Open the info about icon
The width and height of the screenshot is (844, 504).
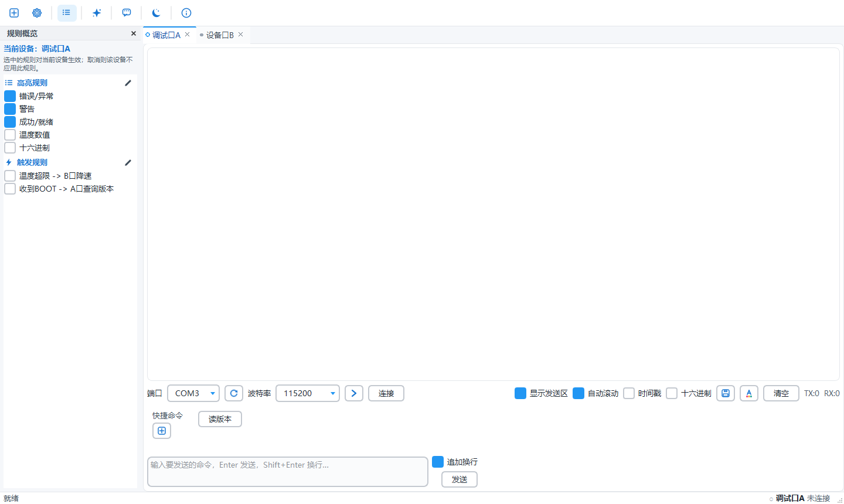pyautogui.click(x=186, y=13)
